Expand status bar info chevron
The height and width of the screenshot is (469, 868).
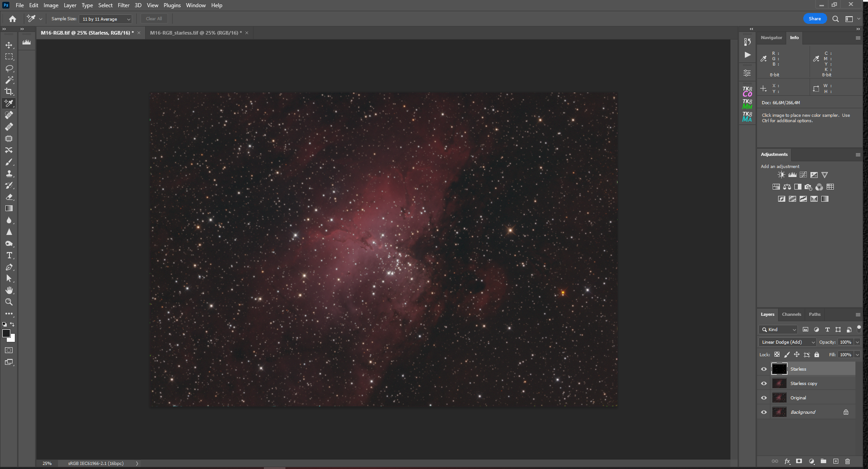(x=137, y=464)
